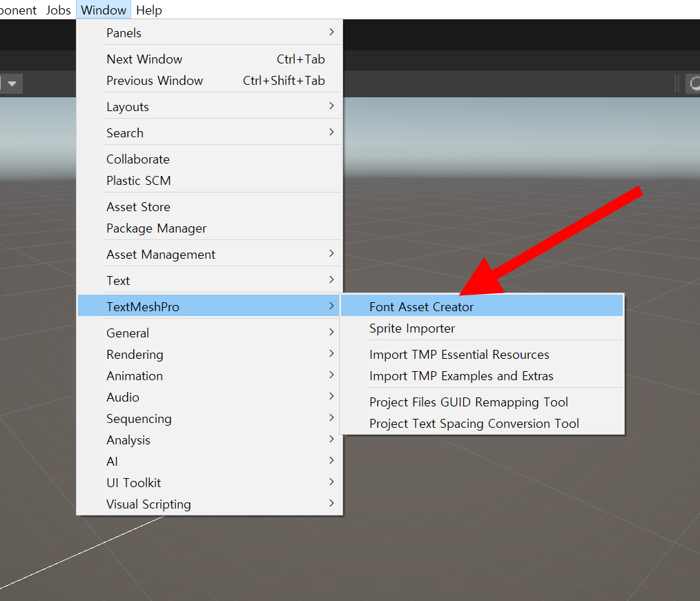Image resolution: width=700 pixels, height=601 pixels.
Task: Click the toolbar dropdown arrow at left
Action: click(12, 84)
